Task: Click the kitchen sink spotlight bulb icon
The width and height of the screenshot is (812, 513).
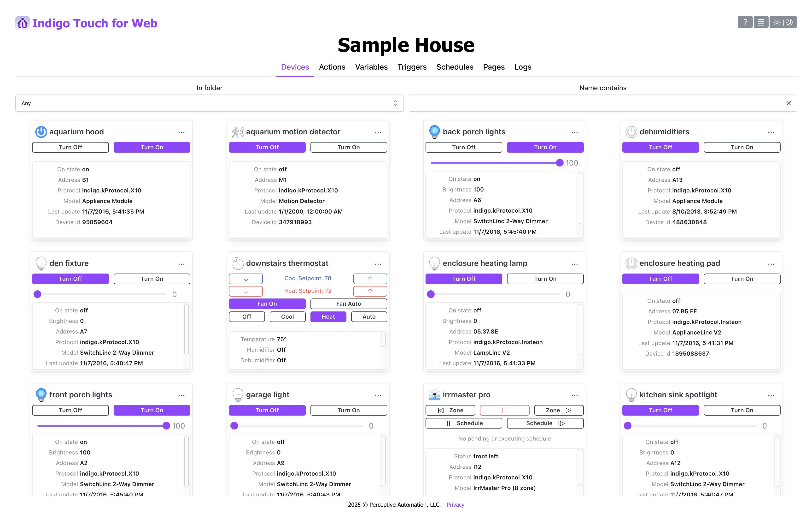Action: pos(631,394)
